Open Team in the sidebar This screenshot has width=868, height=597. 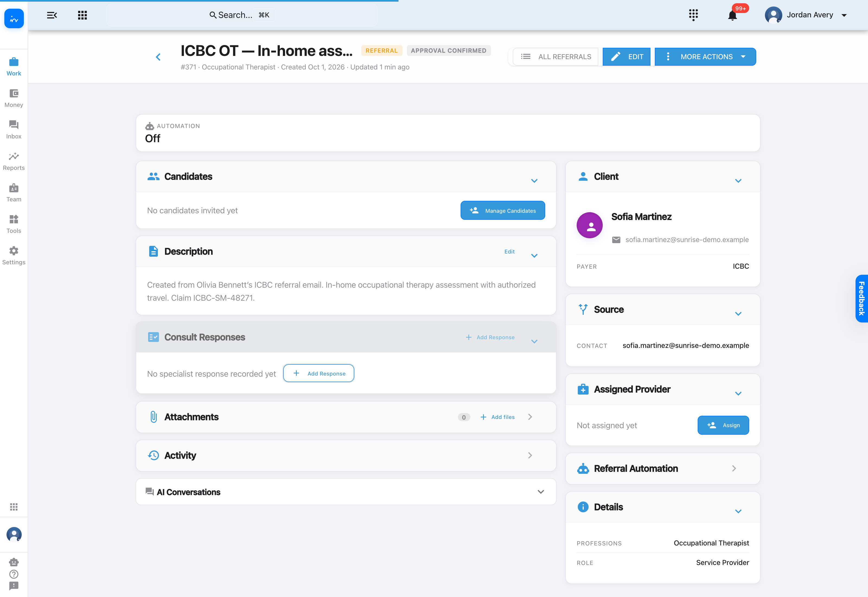[x=14, y=193]
